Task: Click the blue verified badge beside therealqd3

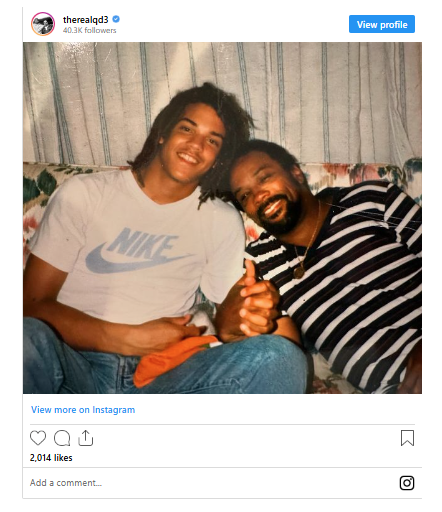Action: click(x=116, y=19)
